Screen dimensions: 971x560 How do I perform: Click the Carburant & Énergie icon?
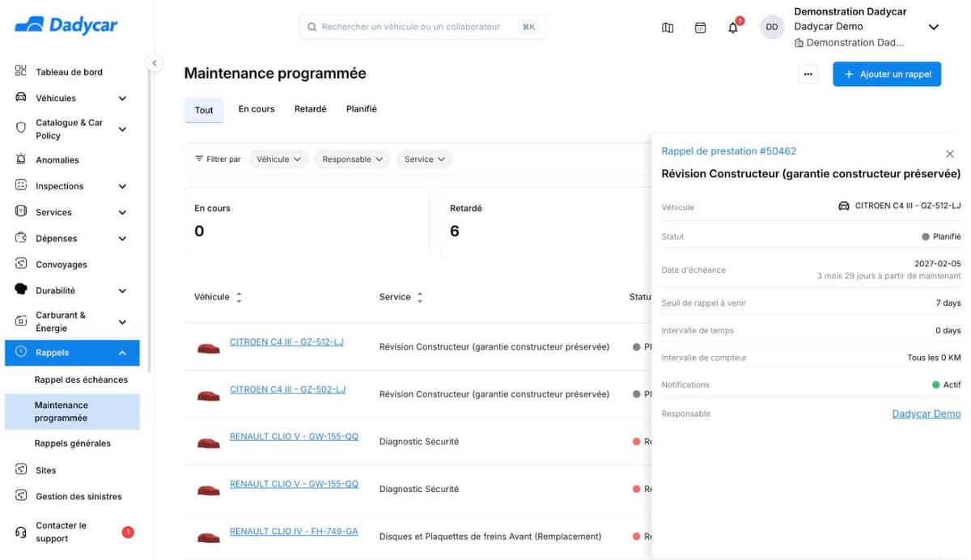coord(21,321)
